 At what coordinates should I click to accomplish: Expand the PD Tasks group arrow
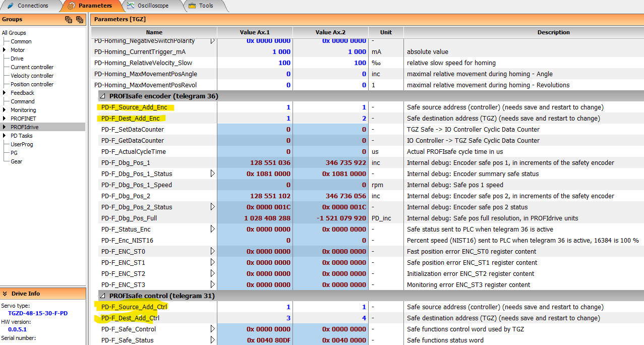[5, 136]
